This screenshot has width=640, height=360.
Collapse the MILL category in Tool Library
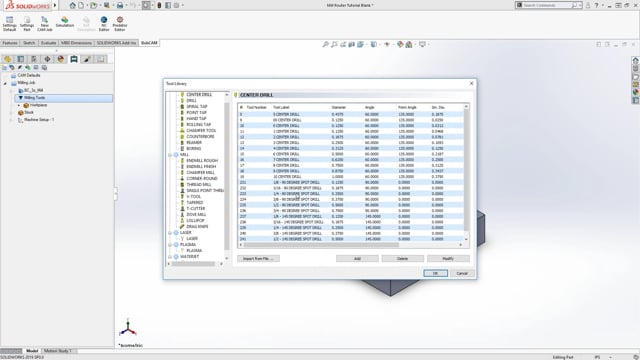[170, 155]
